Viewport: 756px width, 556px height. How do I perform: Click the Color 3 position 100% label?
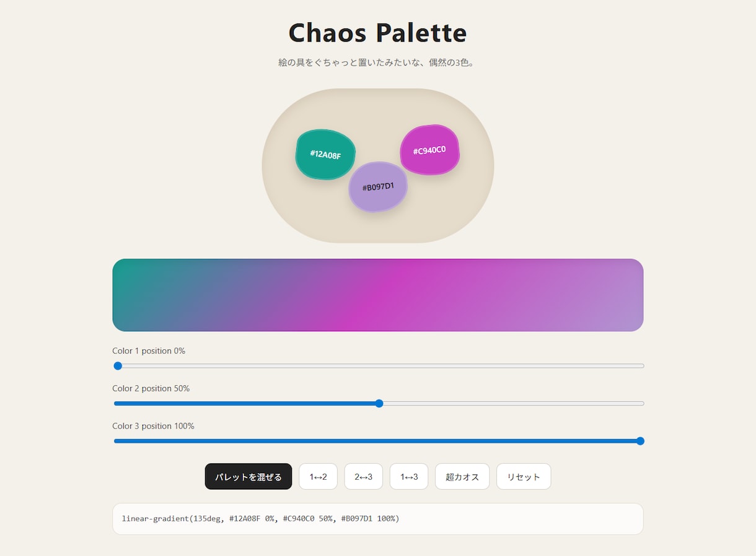(153, 426)
